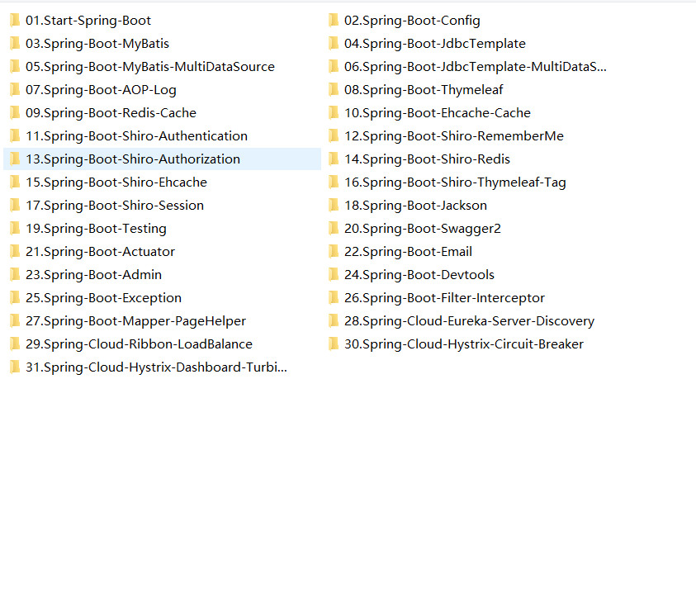This screenshot has height=616, width=696.
Task: Select the name "01.Start-Spring-Boot"
Action: 88,21
